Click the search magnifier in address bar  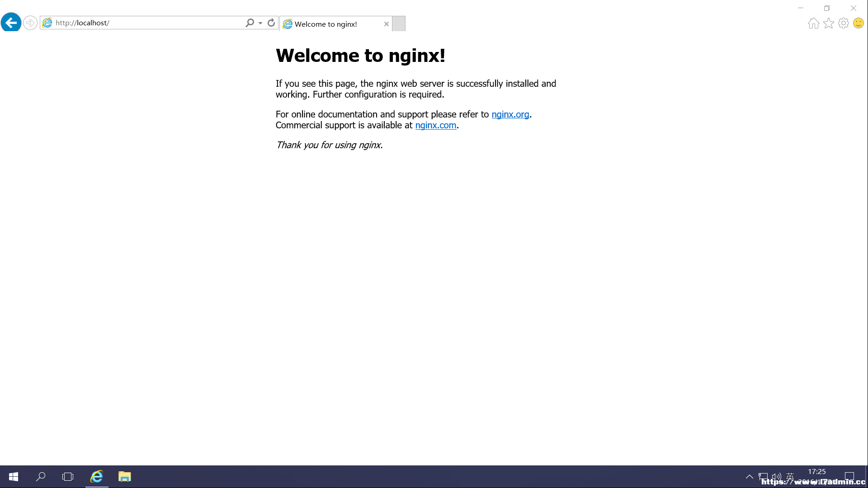250,23
